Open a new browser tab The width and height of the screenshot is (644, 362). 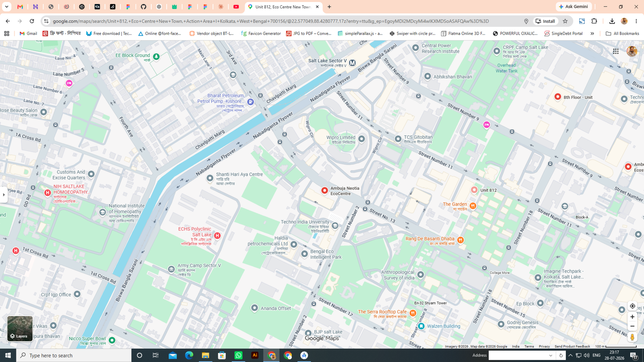[329, 7]
